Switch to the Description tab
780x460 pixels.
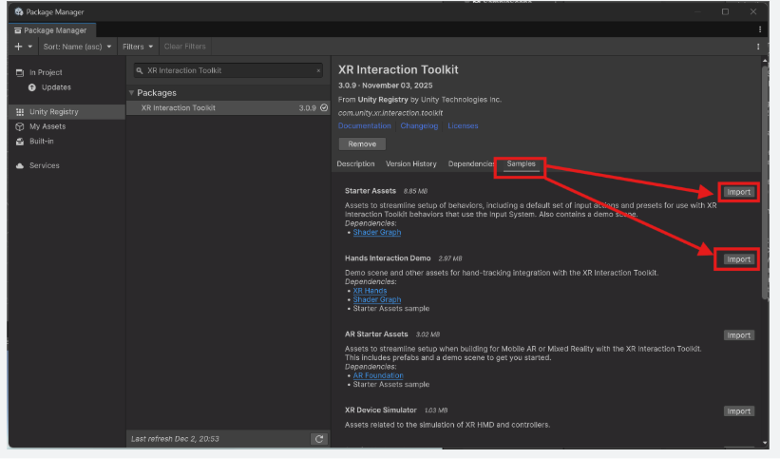click(x=355, y=164)
